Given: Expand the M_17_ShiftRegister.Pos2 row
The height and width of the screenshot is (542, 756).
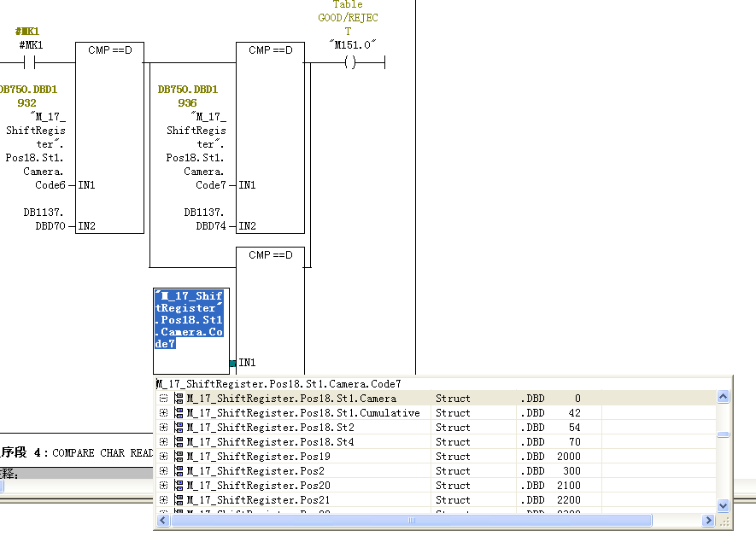Looking at the screenshot, I should (163, 470).
